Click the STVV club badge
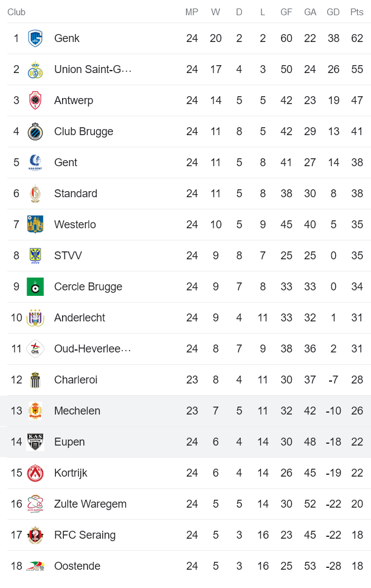Viewport: 371px width, 588px height. click(35, 255)
